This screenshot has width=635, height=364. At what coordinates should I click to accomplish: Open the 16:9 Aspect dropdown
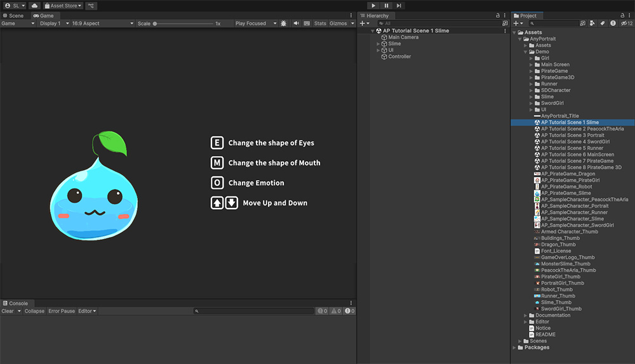point(102,23)
